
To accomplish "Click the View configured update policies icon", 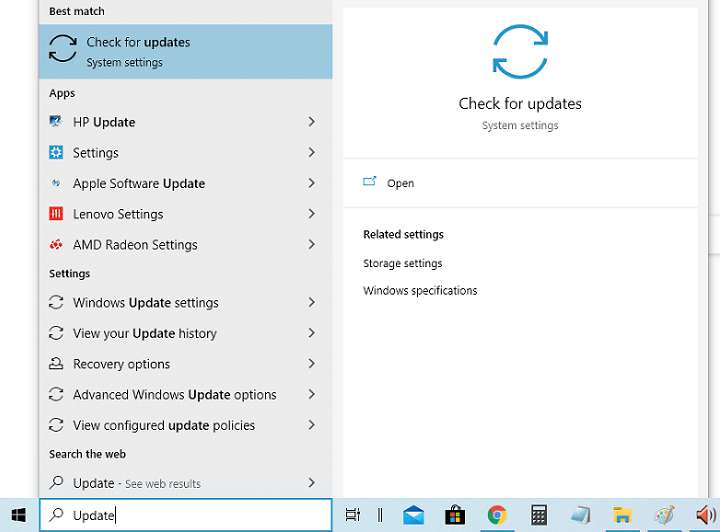I will (x=56, y=425).
